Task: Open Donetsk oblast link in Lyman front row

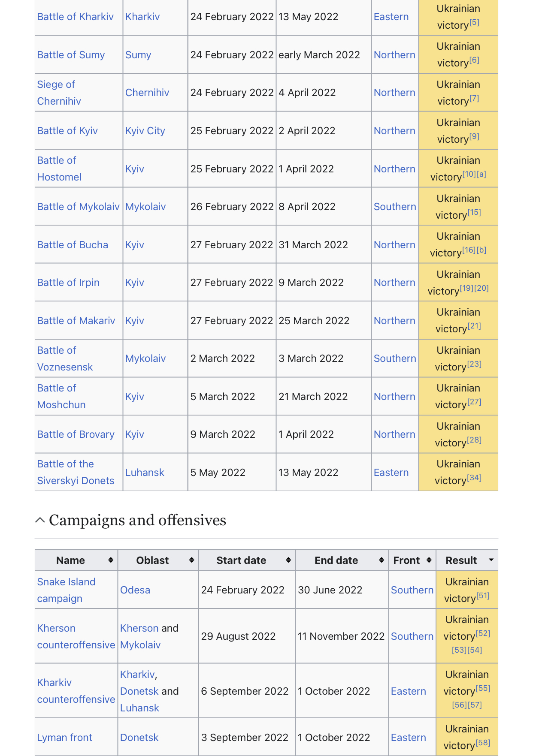Action: (x=139, y=738)
